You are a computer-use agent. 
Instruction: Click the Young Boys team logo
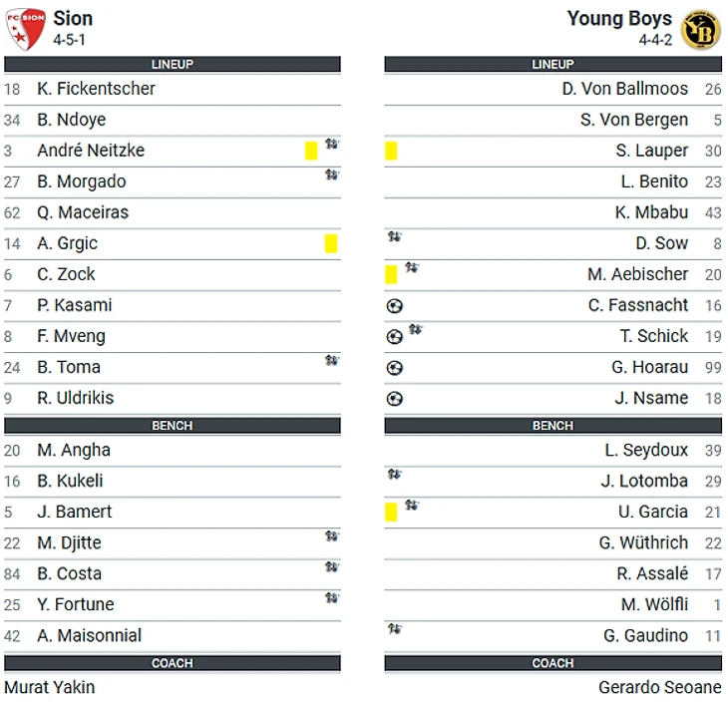[701, 29]
